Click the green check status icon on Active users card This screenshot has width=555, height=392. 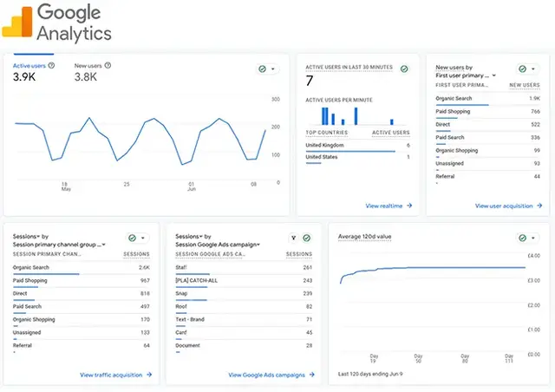point(262,69)
